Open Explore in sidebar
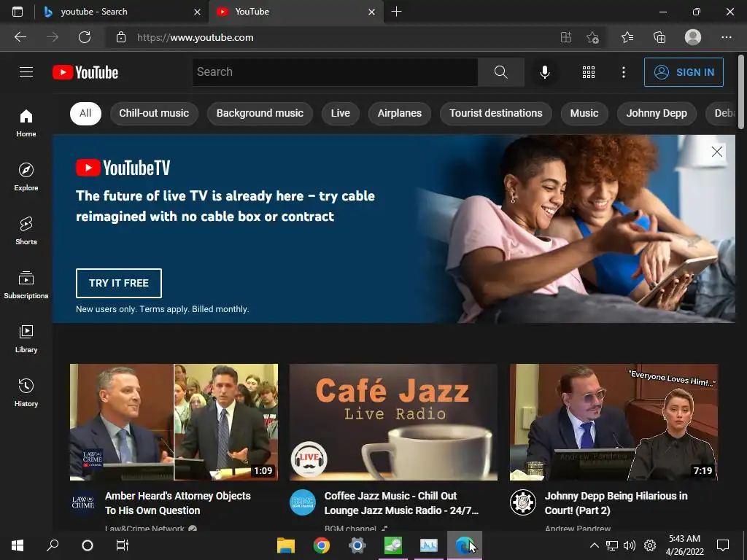The width and height of the screenshot is (747, 560). pyautogui.click(x=26, y=176)
